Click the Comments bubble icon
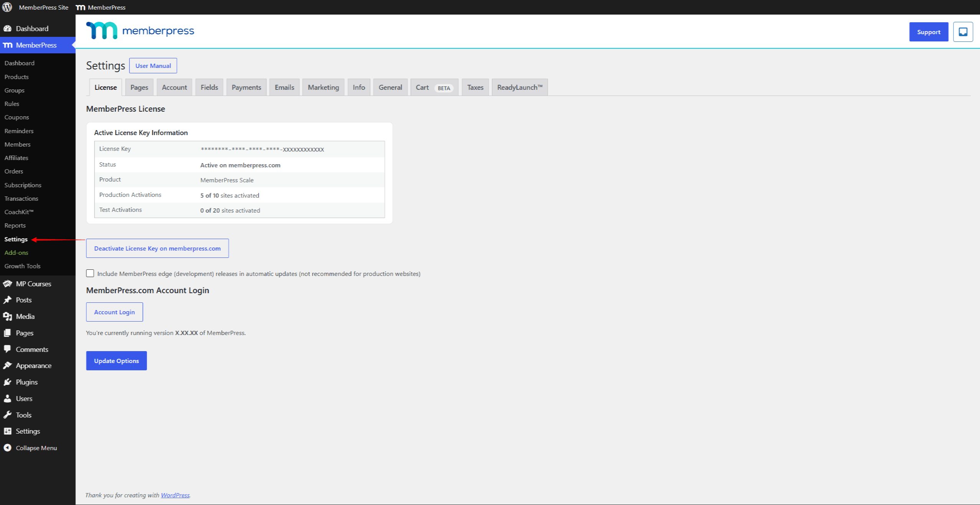Image resolution: width=980 pixels, height=505 pixels. (x=7, y=349)
